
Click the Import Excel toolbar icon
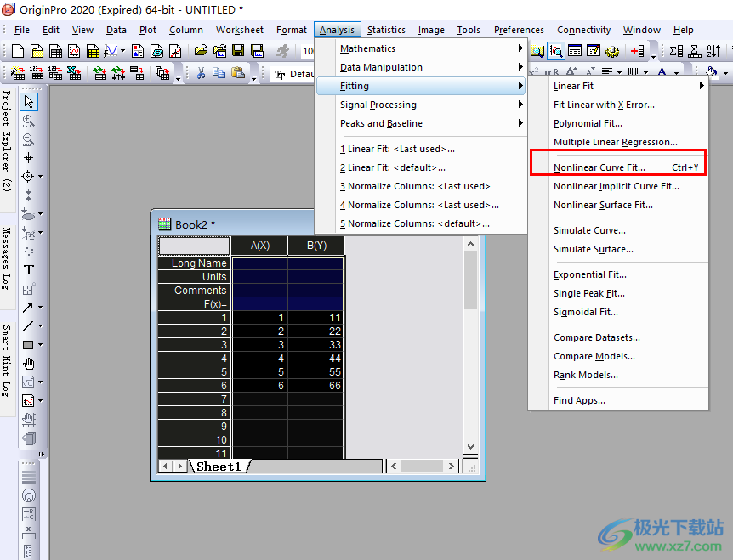click(x=74, y=73)
